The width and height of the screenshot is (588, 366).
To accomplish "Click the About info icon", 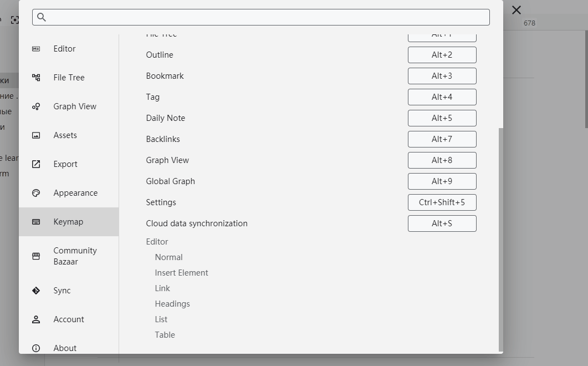I will (36, 348).
